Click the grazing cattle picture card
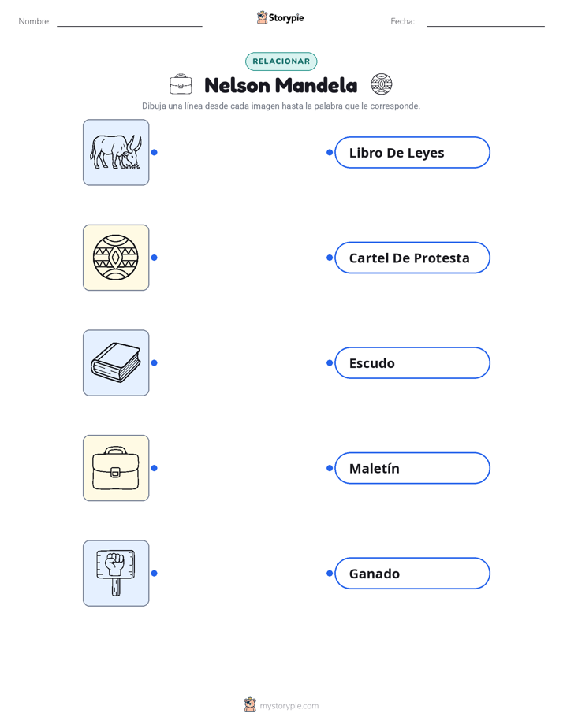 coord(116,152)
